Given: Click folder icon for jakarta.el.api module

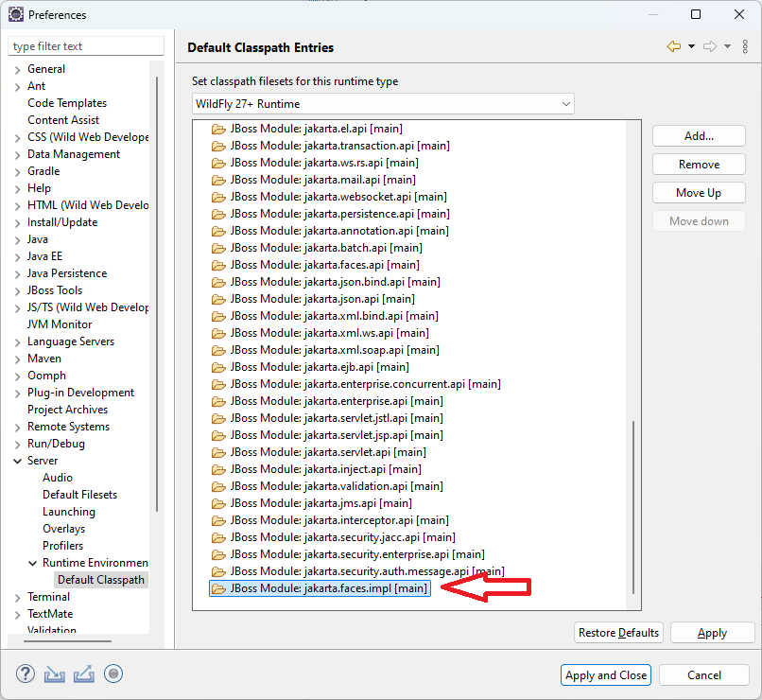Looking at the screenshot, I should 218,129.
